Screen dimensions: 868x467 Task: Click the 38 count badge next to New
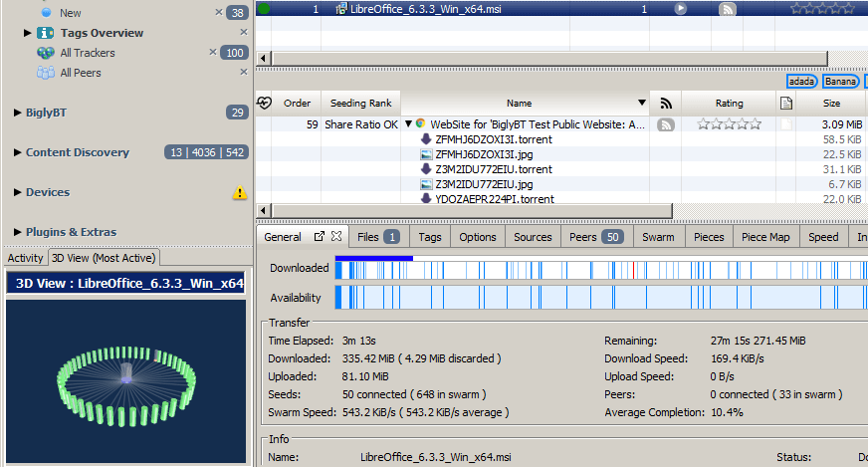tap(238, 13)
